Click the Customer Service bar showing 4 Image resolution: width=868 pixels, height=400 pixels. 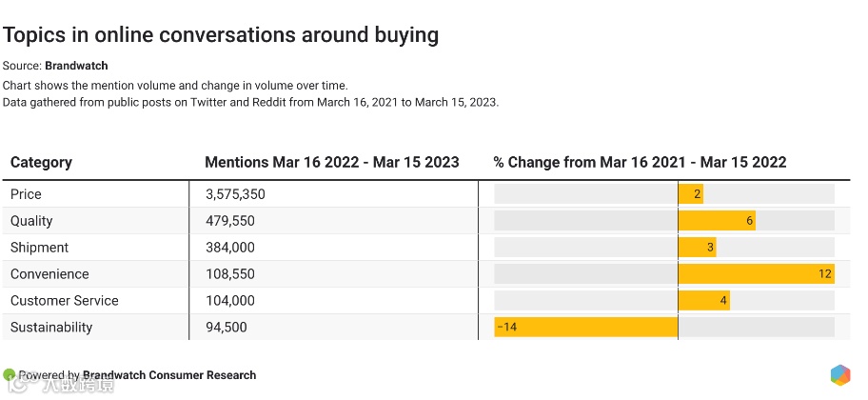[703, 301]
